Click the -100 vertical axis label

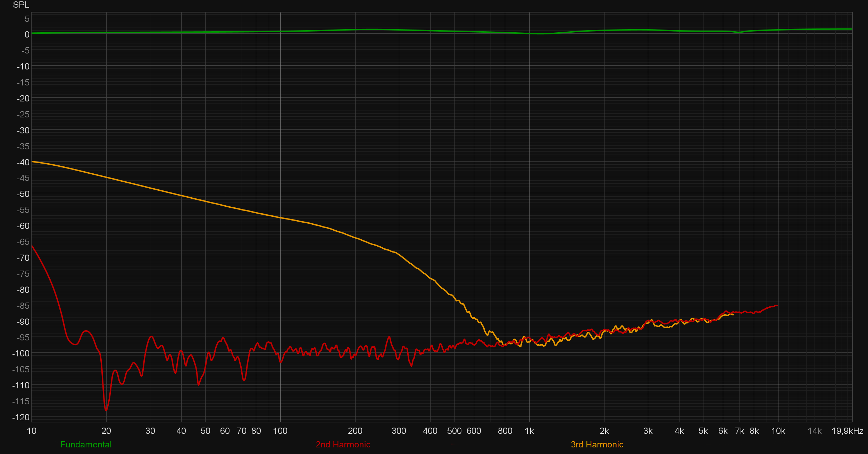click(21, 353)
